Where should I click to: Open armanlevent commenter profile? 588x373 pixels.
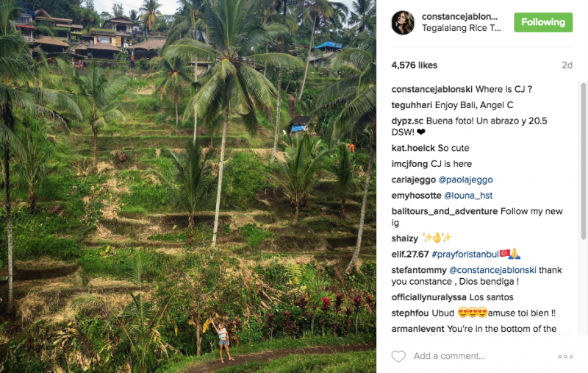coord(417,329)
